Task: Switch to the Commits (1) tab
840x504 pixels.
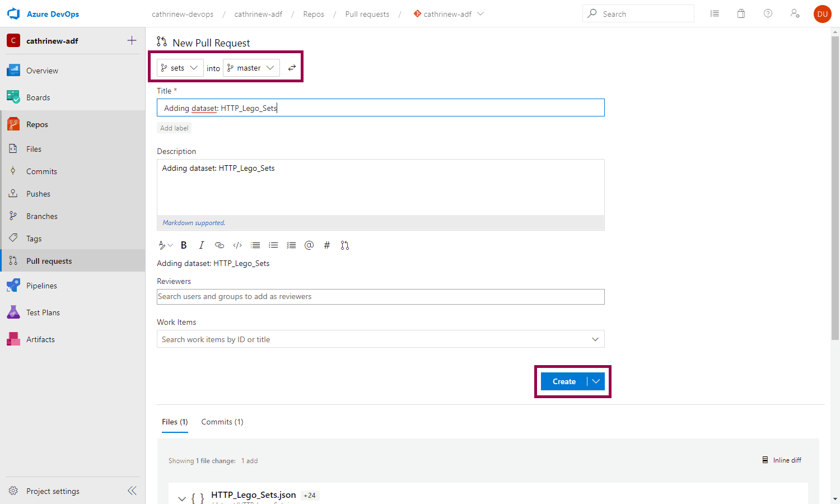Action: [222, 422]
